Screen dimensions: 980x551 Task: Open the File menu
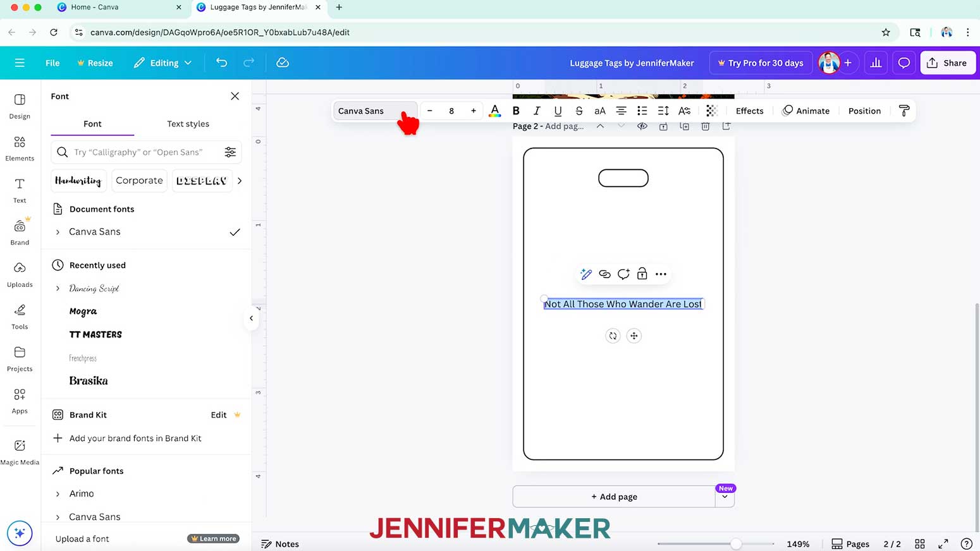pos(52,63)
